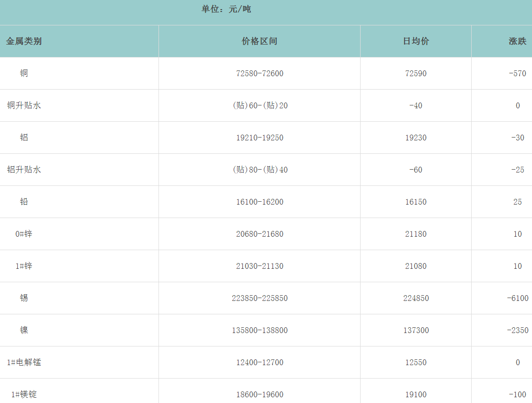Screen dimensions: 532x403
Task: Click the 单位：元/吨 unit label
Action: 226,9
